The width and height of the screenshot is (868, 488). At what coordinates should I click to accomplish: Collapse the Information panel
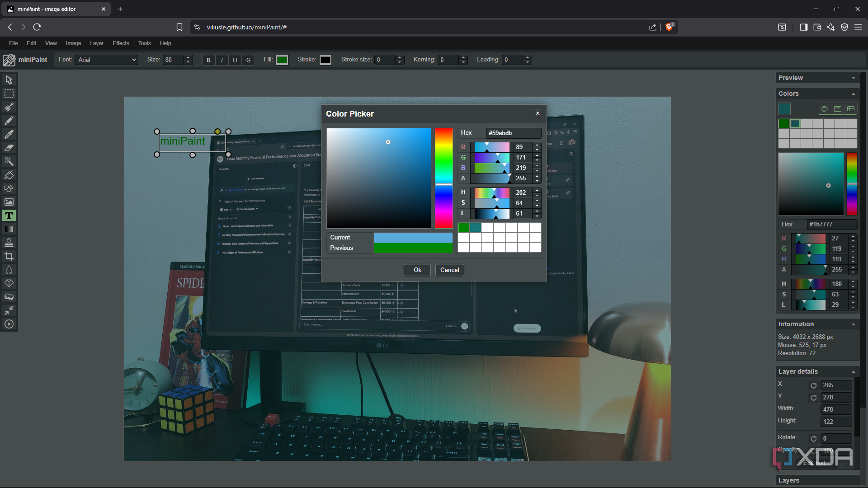point(854,324)
